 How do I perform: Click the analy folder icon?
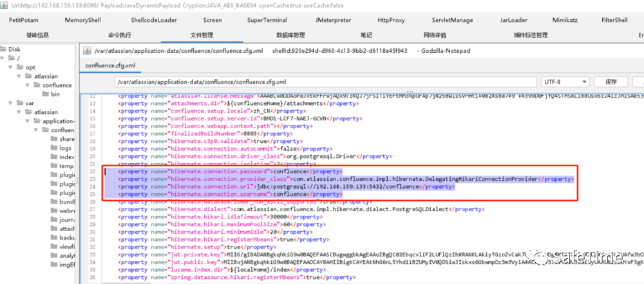(x=55, y=256)
